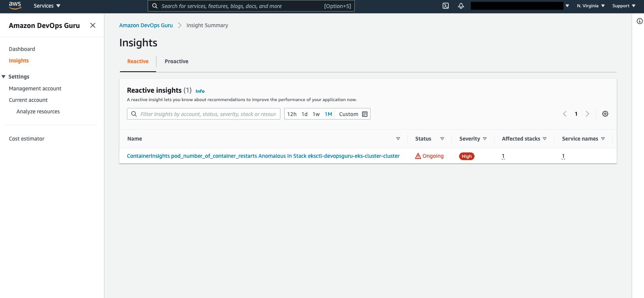The width and height of the screenshot is (644, 298).
Task: Select the 12h time range
Action: point(292,114)
